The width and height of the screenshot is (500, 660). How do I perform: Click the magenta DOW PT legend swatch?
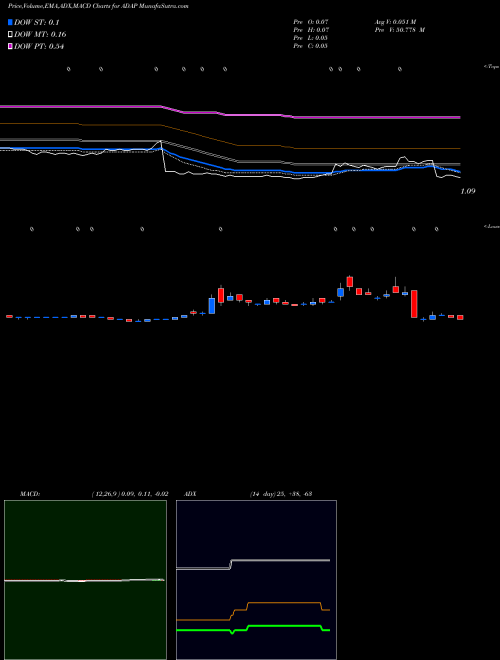[10, 46]
